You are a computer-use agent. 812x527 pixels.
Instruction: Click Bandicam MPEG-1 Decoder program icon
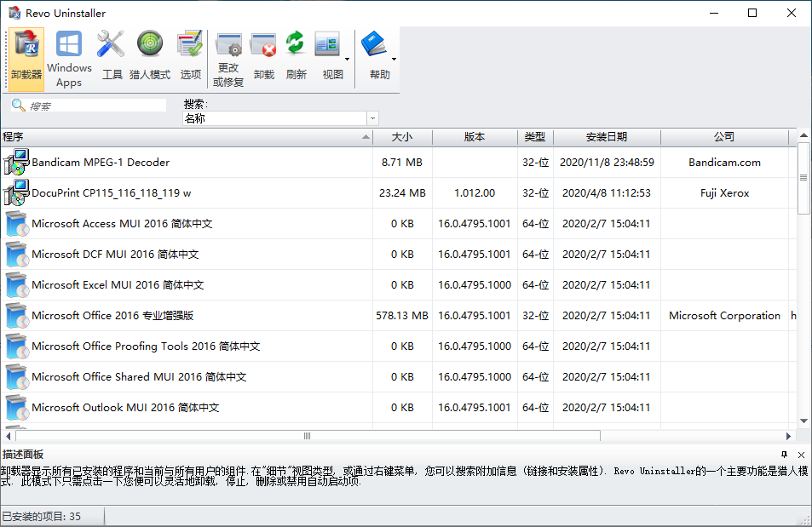pyautogui.click(x=16, y=163)
